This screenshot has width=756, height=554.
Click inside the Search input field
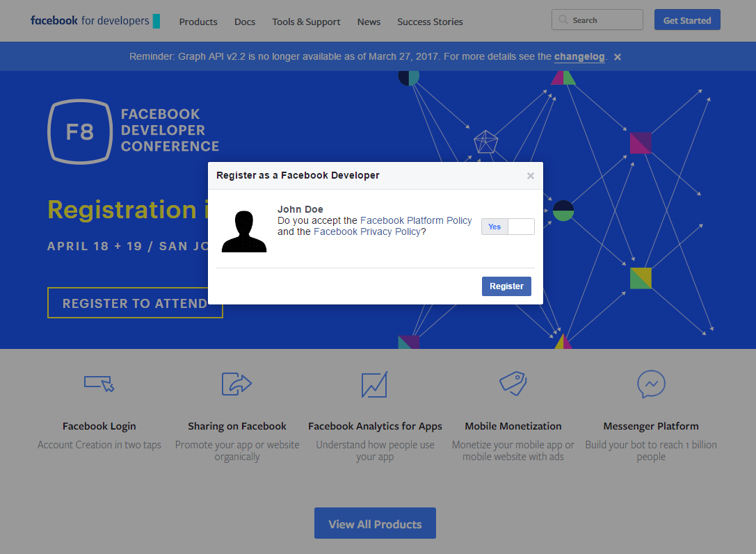597,19
